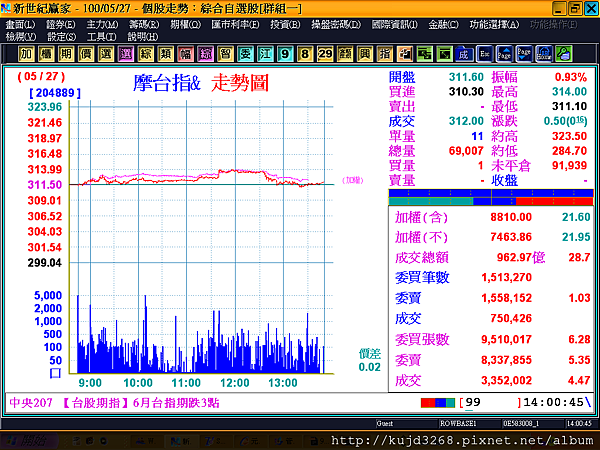
Task: Open the 主力(M) menu
Action: point(102,25)
